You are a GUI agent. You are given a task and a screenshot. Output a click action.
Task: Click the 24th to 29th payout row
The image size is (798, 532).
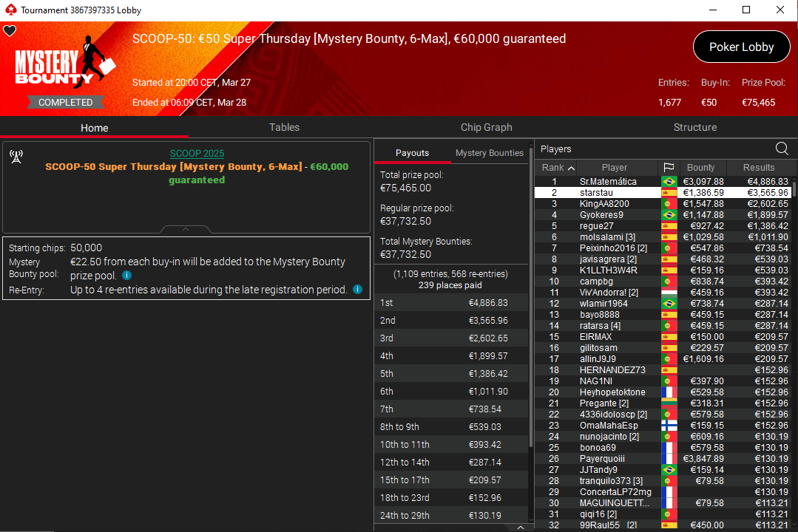pyautogui.click(x=451, y=515)
